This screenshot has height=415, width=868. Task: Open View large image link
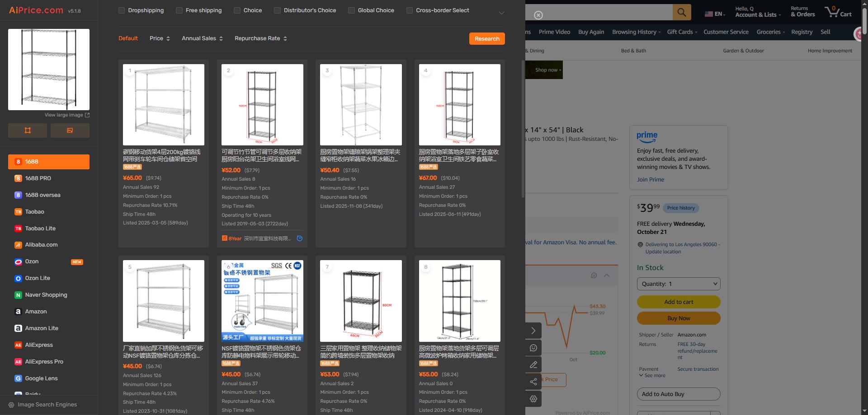67,115
